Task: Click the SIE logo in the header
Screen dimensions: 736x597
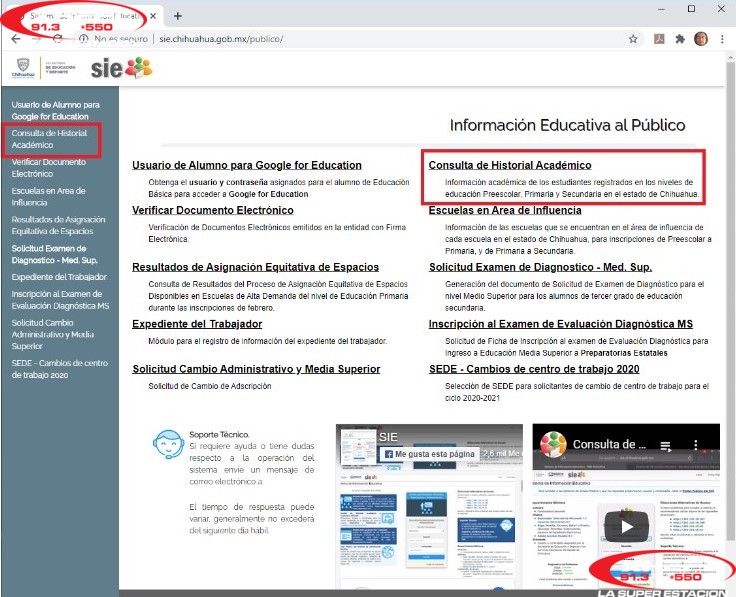Action: click(121, 67)
